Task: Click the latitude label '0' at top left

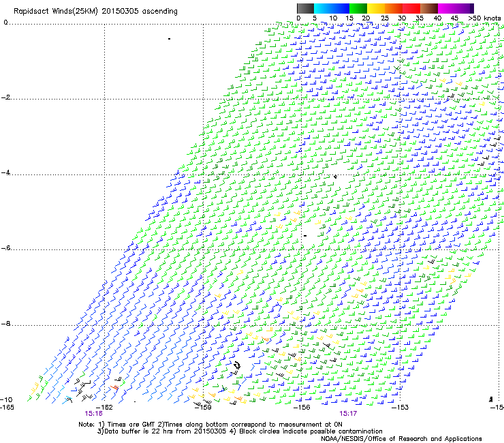Action: coord(5,22)
